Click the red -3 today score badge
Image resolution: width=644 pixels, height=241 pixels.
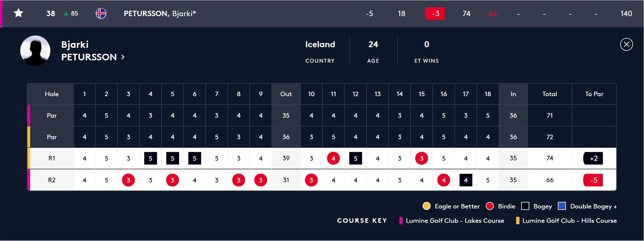[435, 14]
